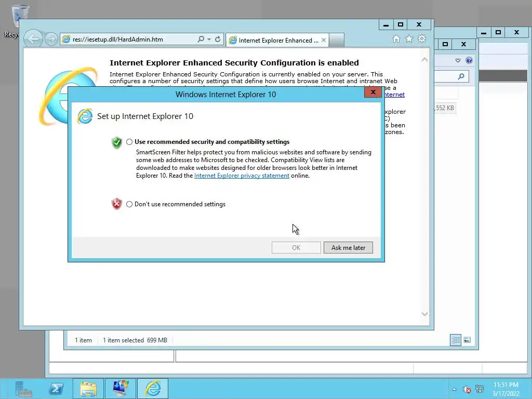Screen dimensions: 532x399
Task: Close the Internet Explorer Enhanced tab
Action: click(324, 40)
